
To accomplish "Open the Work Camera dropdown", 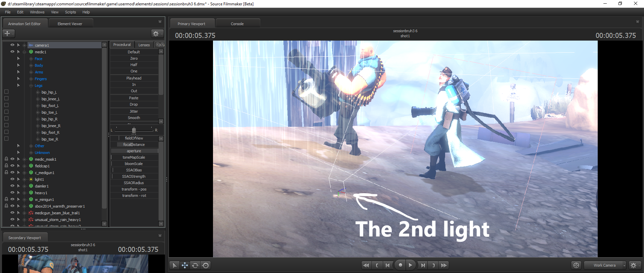I will tap(605, 265).
